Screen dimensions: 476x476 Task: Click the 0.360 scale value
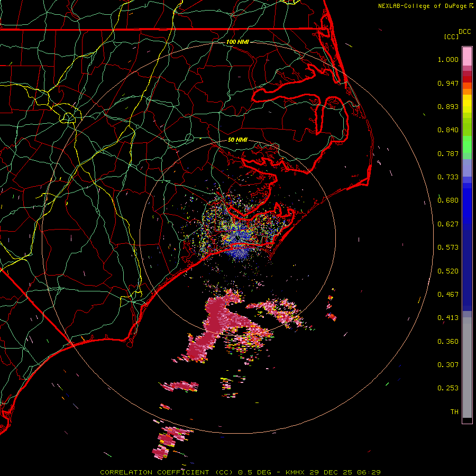coord(448,342)
